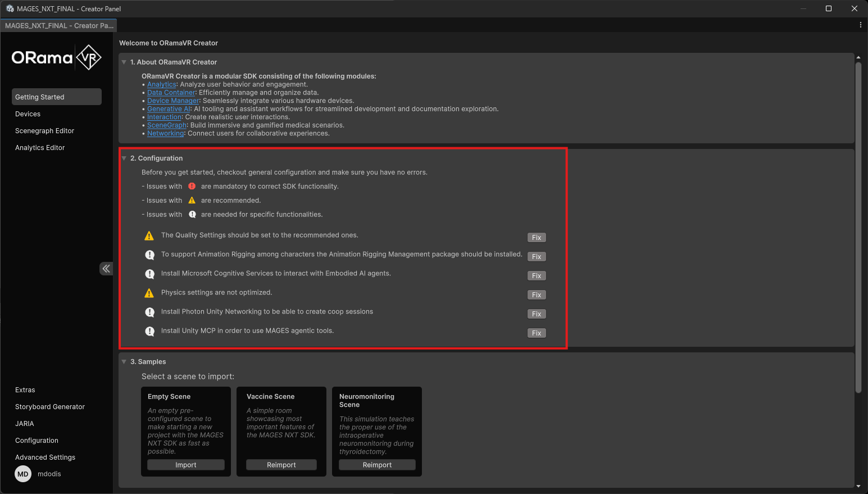The width and height of the screenshot is (868, 494).
Task: Select the Neuromonitoring Scene card
Action: coord(377,432)
